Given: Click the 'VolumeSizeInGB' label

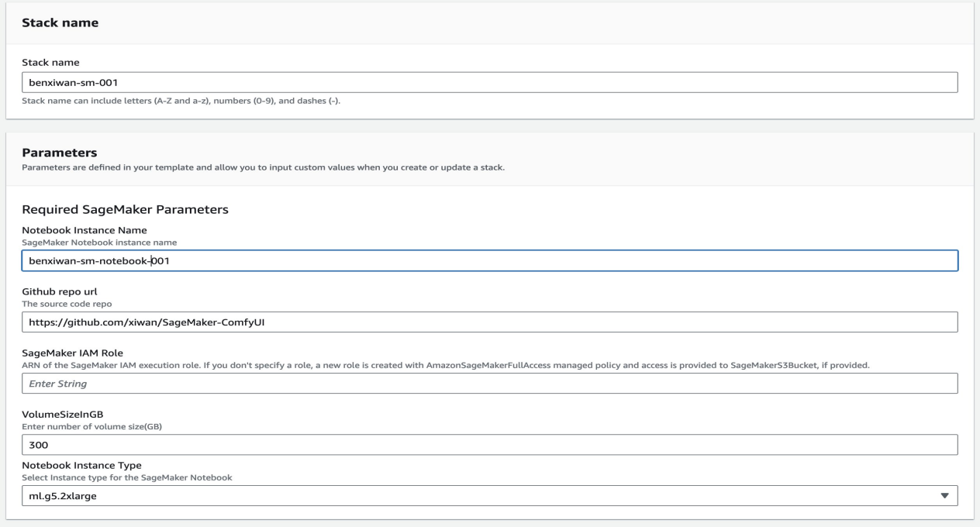Looking at the screenshot, I should coord(63,415).
